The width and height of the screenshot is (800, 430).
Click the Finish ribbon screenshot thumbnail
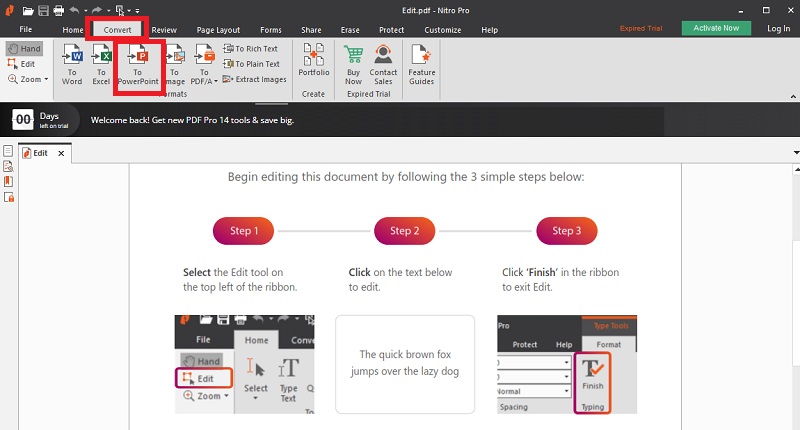pos(567,364)
